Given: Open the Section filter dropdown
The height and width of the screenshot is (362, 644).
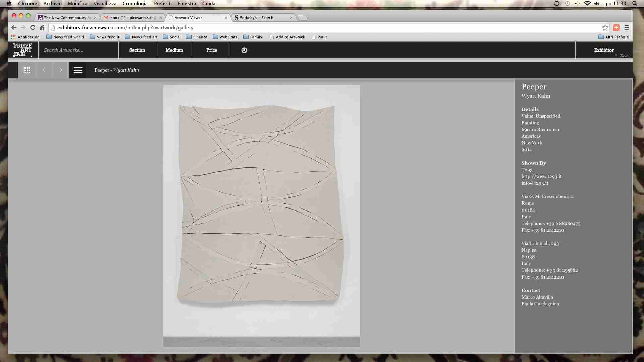Looking at the screenshot, I should (137, 50).
